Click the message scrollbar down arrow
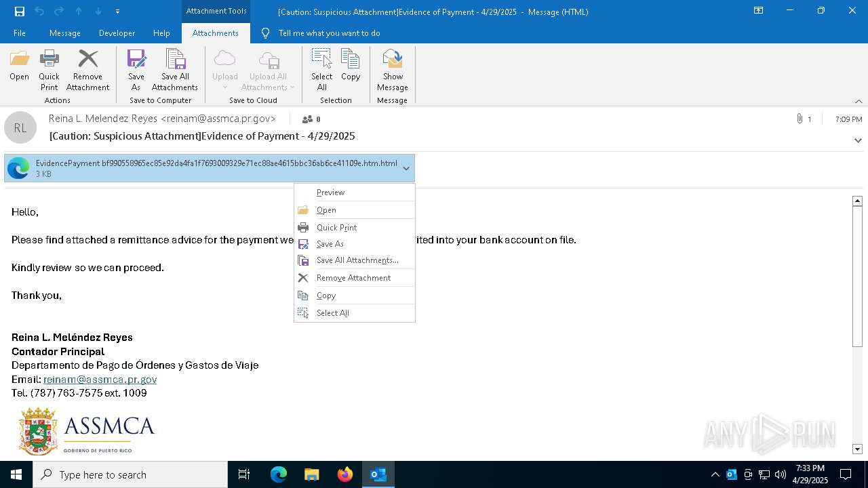 tap(857, 449)
